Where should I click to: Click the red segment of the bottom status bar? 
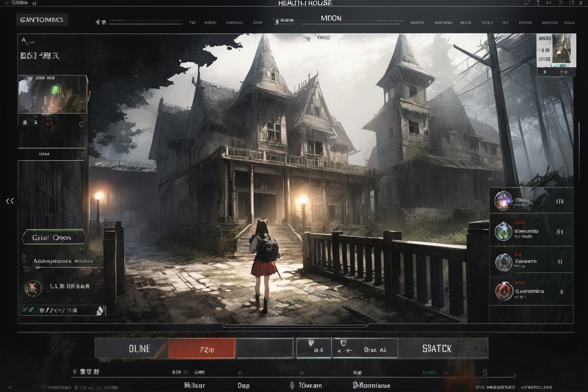point(202,349)
